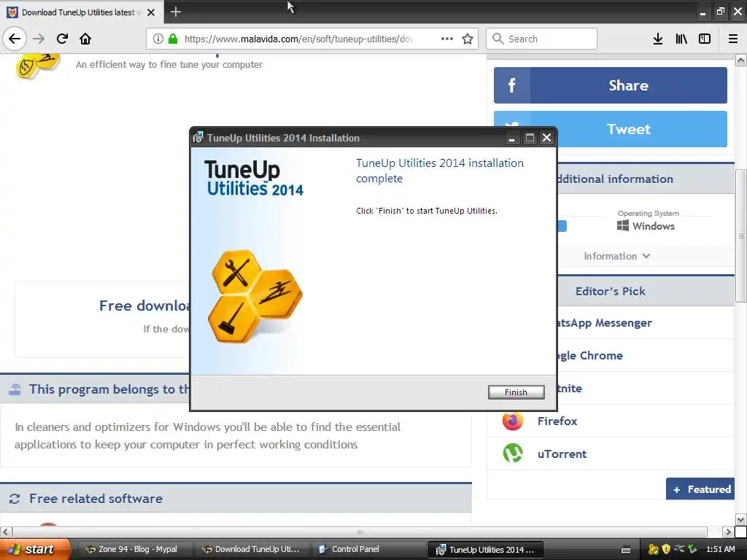Click the category icon beside This program belongs
The image size is (747, 560).
15,389
